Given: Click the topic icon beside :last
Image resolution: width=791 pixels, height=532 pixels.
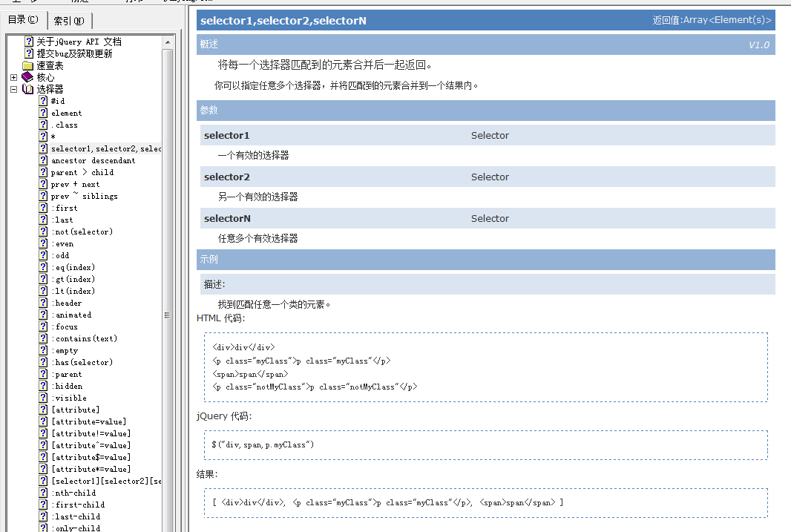Looking at the screenshot, I should pyautogui.click(x=43, y=220).
